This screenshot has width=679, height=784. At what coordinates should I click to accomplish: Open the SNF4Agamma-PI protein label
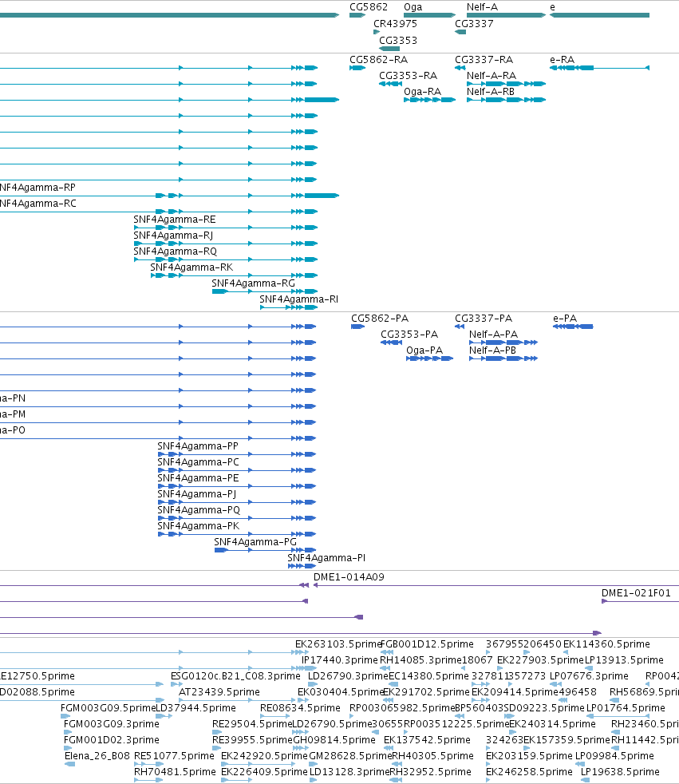[326, 559]
